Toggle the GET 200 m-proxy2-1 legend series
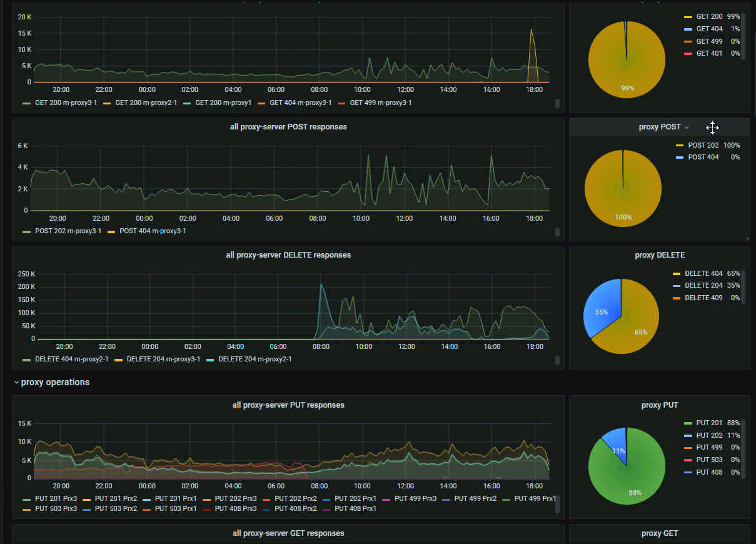Image resolution: width=756 pixels, height=544 pixels. click(142, 103)
